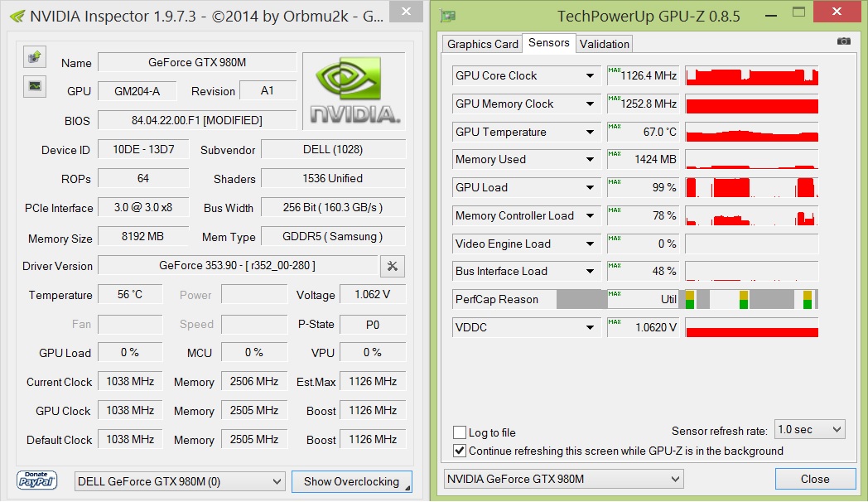The image size is (868, 502).
Task: Click the GPU Temperature history graph
Action: (752, 133)
